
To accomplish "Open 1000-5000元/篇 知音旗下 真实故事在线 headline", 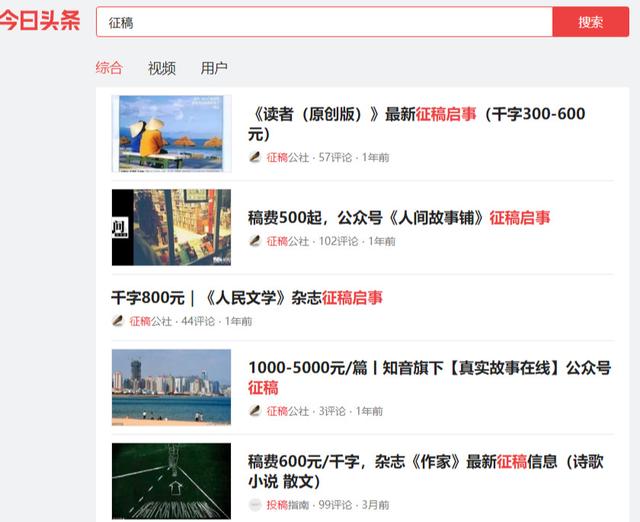I will [x=429, y=378].
